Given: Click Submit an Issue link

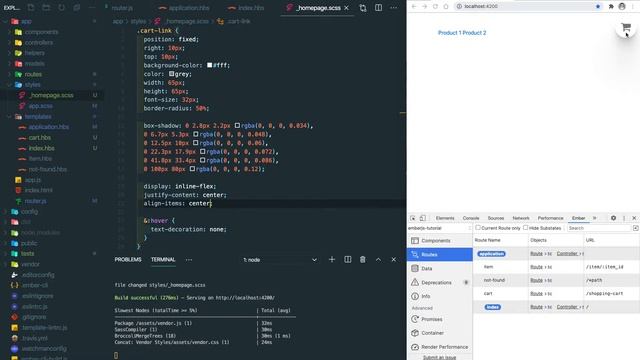Looking at the screenshot, I should coord(439,358).
